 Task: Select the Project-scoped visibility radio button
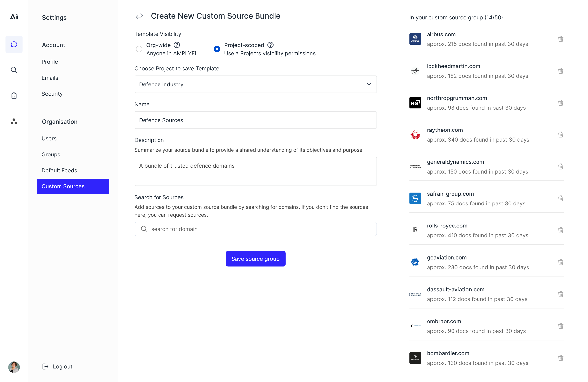tap(217, 49)
